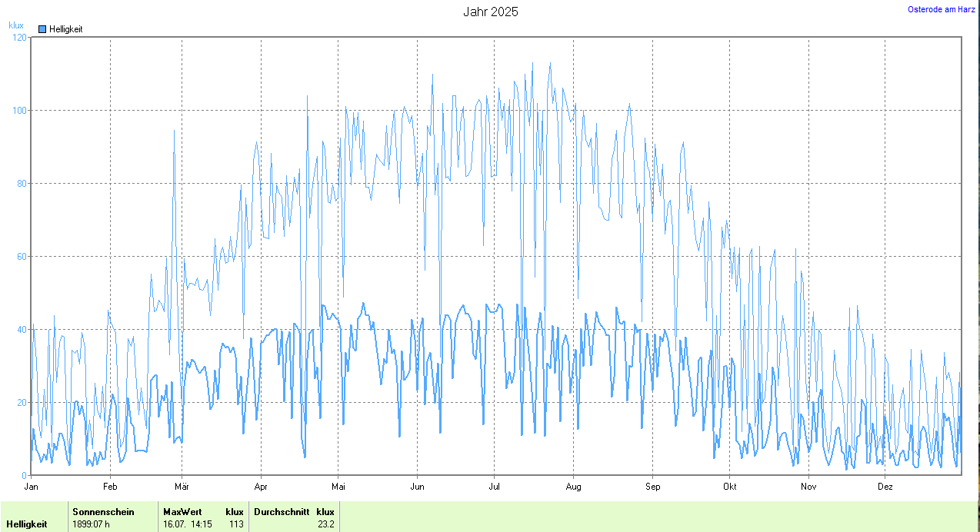Viewport: 980px width, 532px height.
Task: Pick the Dez month marker on the x-axis
Action: (x=885, y=487)
